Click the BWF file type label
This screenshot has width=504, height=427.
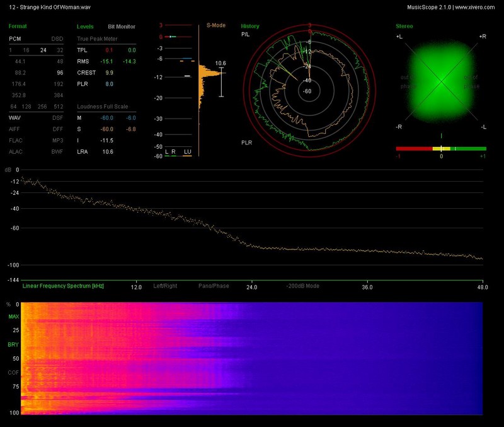[x=57, y=151]
